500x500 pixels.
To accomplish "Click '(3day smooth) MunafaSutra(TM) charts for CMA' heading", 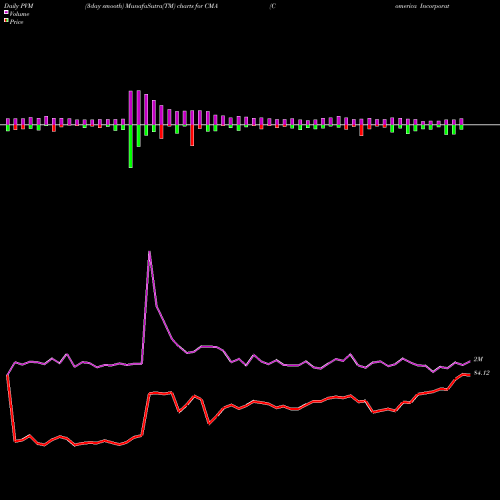I will tap(151, 6).
